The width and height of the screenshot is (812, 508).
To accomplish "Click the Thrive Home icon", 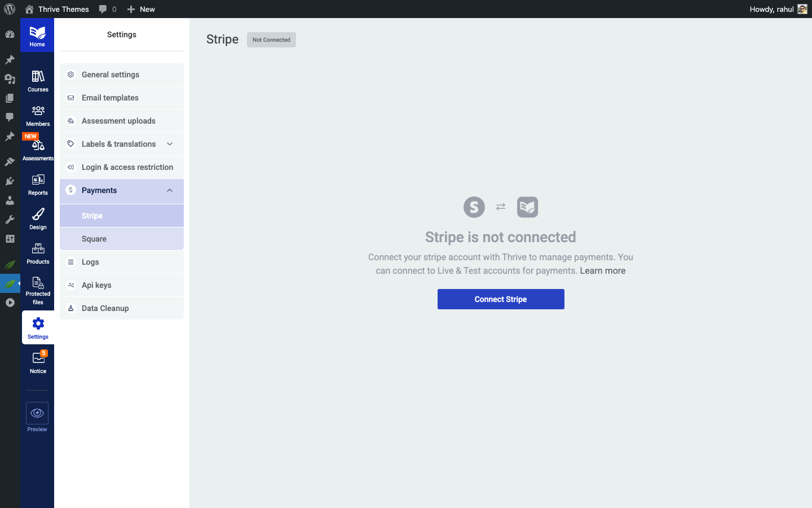I will tap(37, 34).
